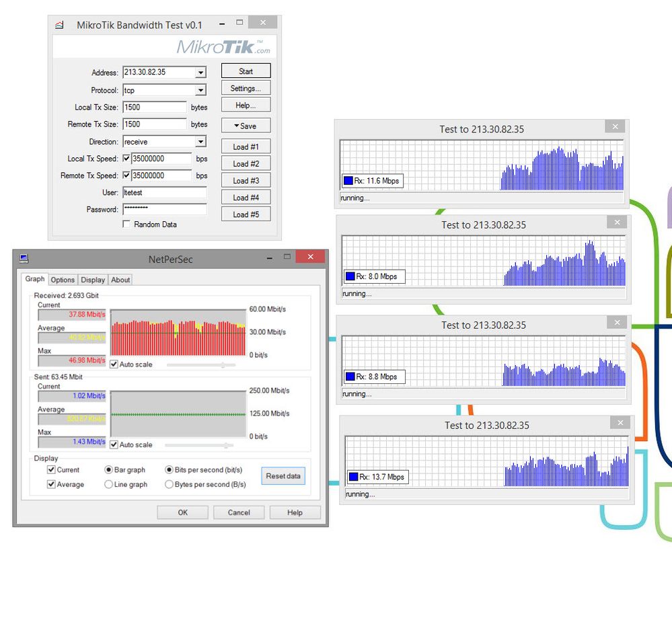This screenshot has height=626, width=672.
Task: Maximize the MikroTik Bandwidth Test window
Action: click(239, 24)
